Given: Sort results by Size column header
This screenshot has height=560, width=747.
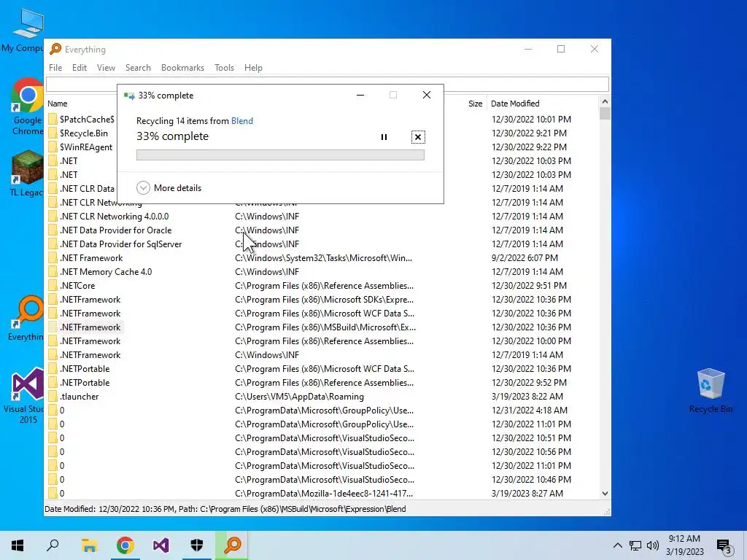Looking at the screenshot, I should click(475, 104).
